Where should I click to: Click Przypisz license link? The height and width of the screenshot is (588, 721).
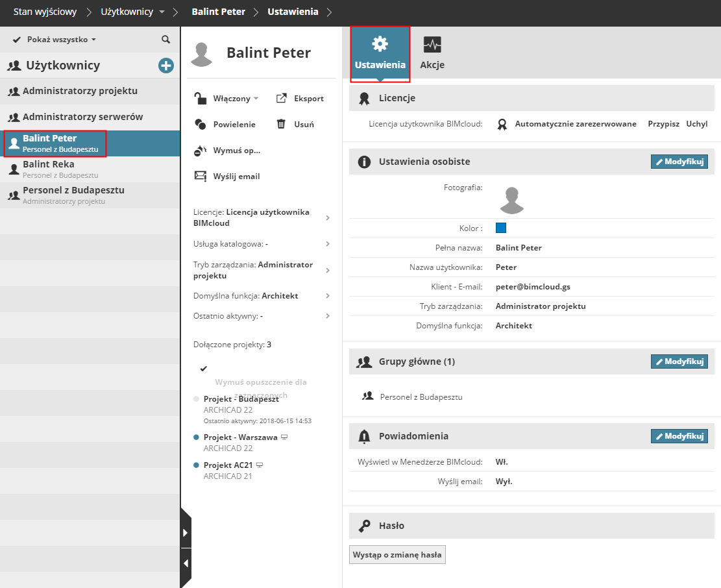(663, 124)
